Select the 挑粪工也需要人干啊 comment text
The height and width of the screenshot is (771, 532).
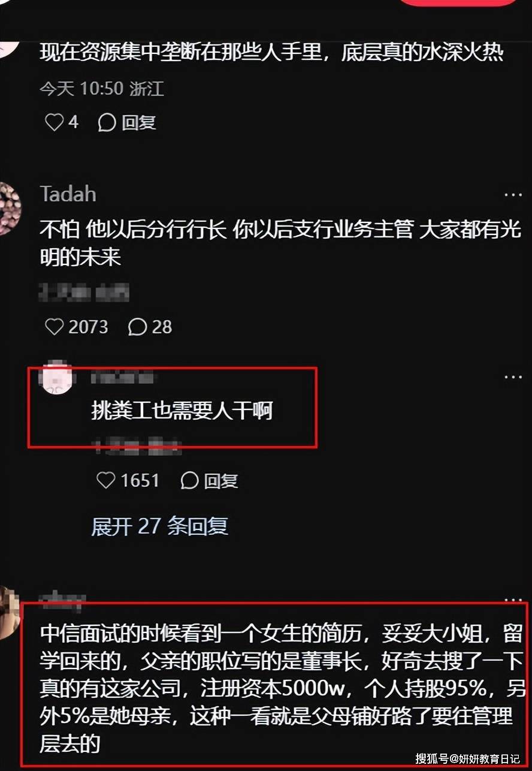pos(182,411)
